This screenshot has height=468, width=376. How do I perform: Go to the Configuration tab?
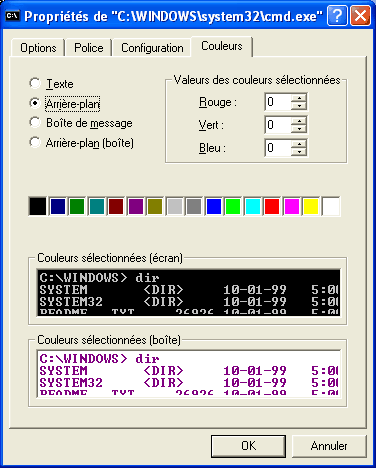click(x=152, y=48)
